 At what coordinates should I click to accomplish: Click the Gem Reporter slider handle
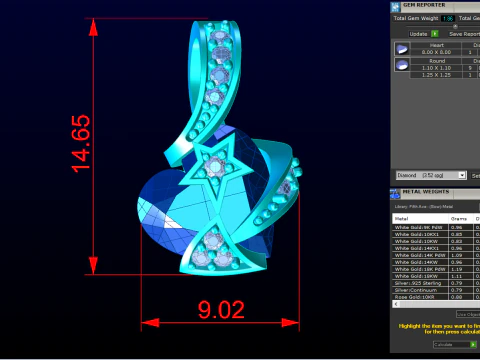[455, 26]
